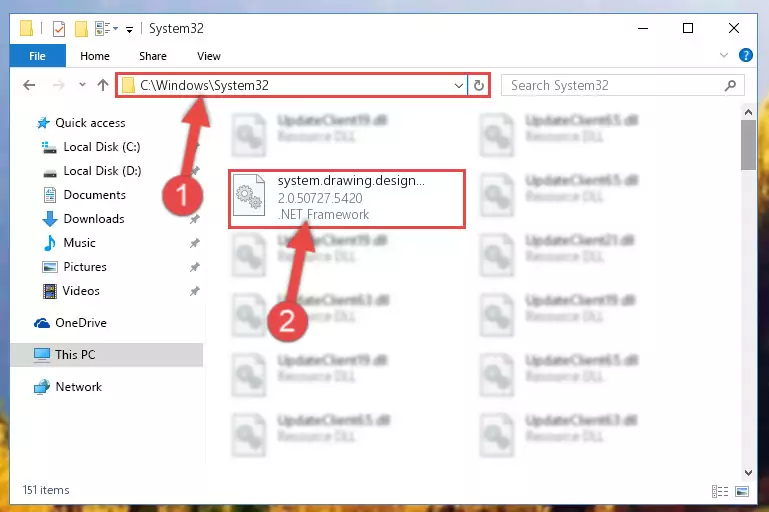Image resolution: width=769 pixels, height=512 pixels.
Task: Select the system.drawing.design file
Action: click(x=347, y=199)
